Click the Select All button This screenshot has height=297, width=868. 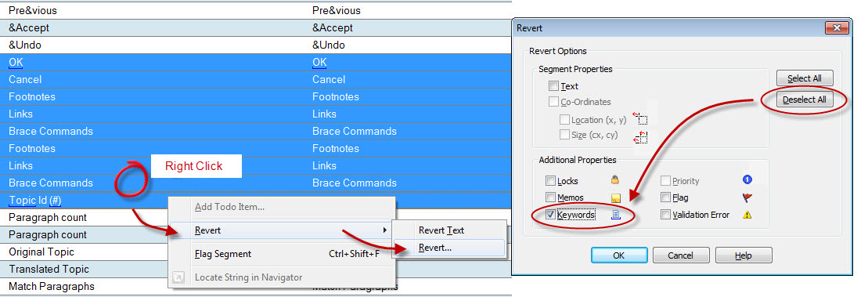tap(805, 78)
